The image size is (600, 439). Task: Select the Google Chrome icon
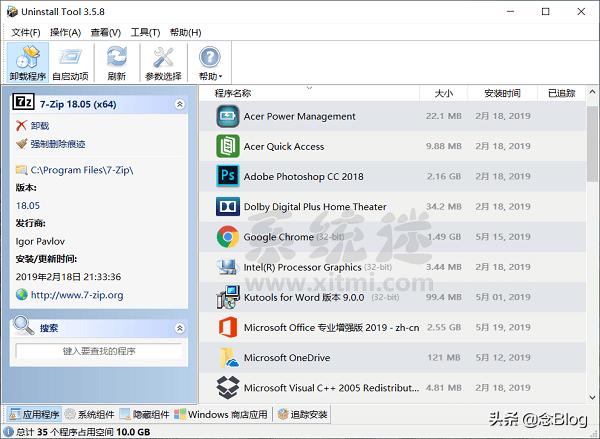tap(228, 237)
